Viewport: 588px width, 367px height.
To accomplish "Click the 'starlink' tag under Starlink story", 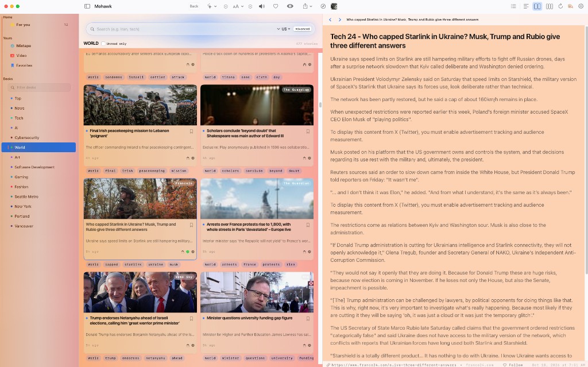I will point(133,265).
